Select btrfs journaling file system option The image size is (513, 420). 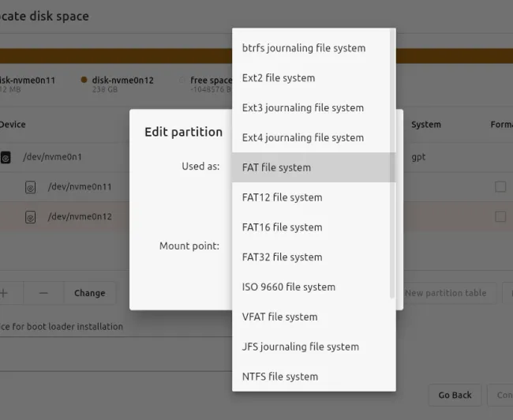click(304, 48)
